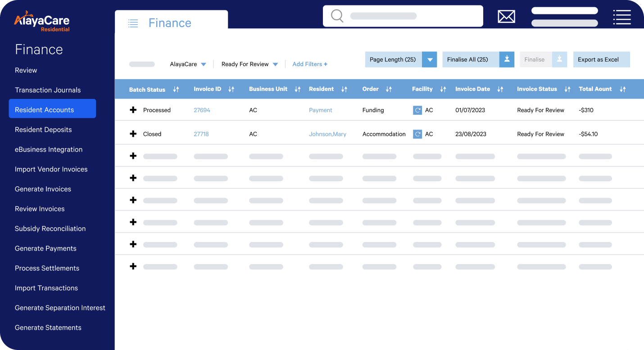Click Add Filters link
Image resolution: width=644 pixels, height=350 pixels.
point(310,64)
